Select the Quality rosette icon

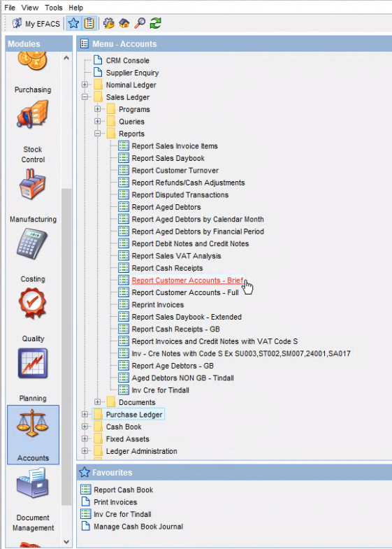33,304
